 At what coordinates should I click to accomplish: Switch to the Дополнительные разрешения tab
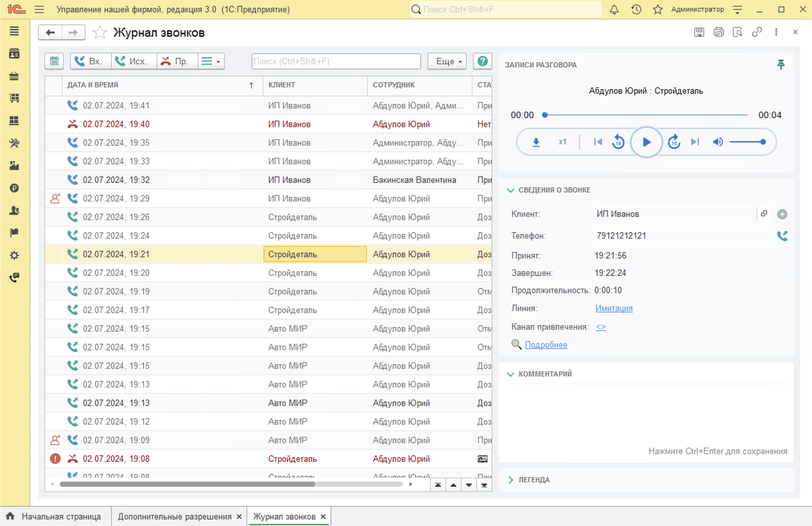[174, 516]
